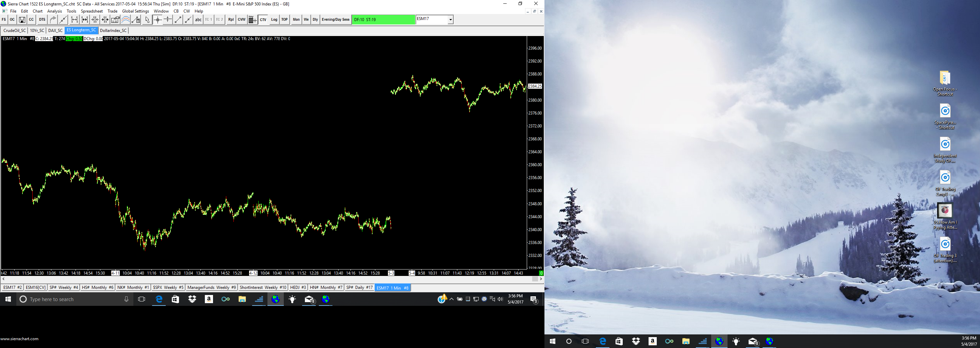Click the lightbulb icon in the search-box taskbar
This screenshot has height=348, width=980.
coord(292,299)
